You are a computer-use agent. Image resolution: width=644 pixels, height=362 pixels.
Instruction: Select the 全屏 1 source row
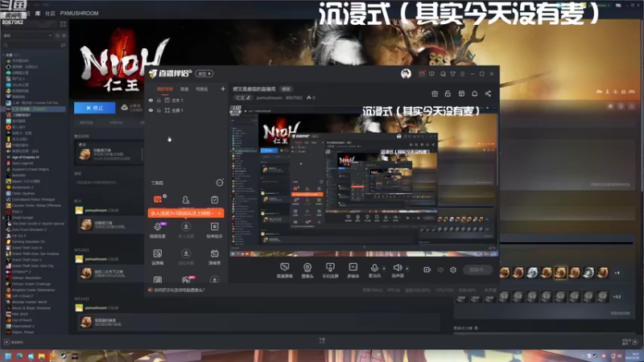tap(187, 110)
